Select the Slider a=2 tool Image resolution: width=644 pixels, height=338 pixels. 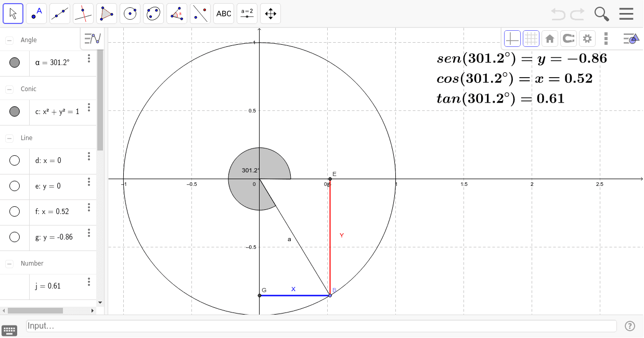(x=247, y=14)
